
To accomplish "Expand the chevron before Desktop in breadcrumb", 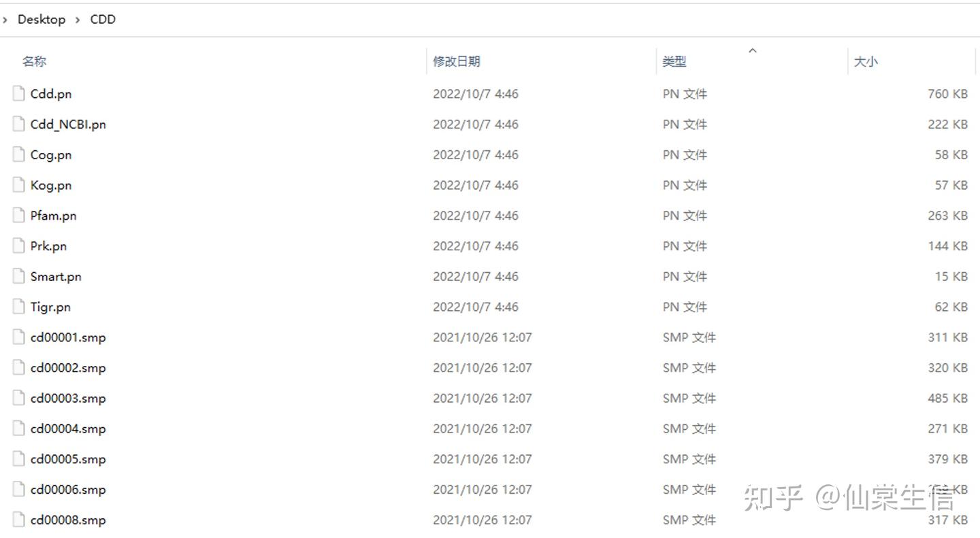I will pos(5,20).
